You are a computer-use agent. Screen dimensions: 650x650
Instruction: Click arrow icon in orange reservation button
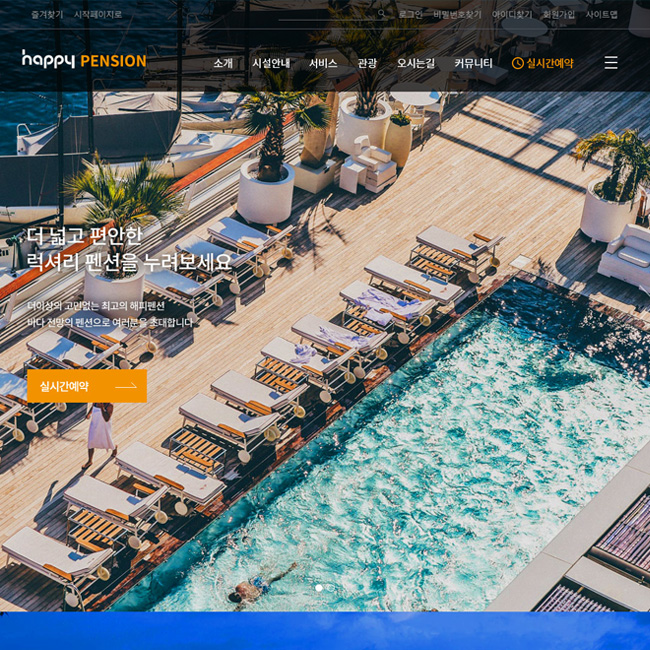click(x=126, y=386)
